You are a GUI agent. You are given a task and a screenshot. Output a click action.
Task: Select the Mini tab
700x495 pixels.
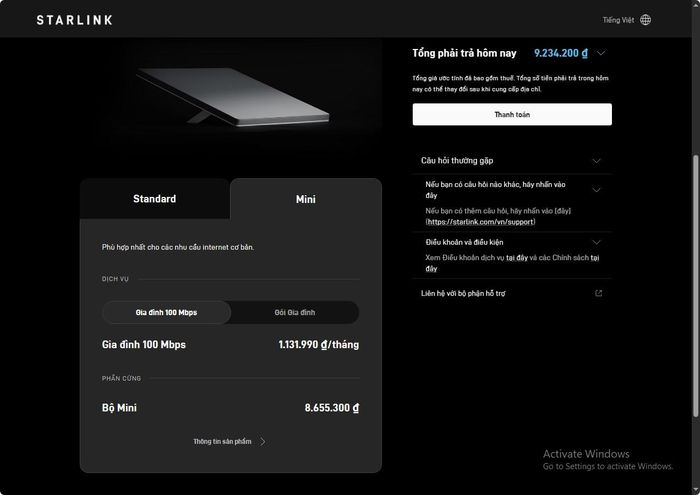coord(306,199)
